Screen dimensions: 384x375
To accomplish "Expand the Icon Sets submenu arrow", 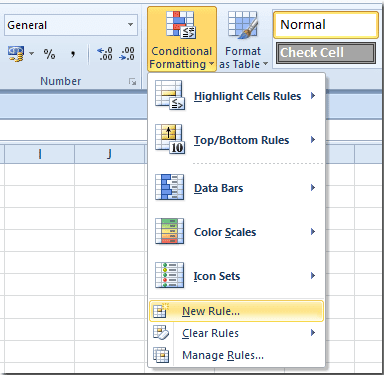I will (x=313, y=276).
